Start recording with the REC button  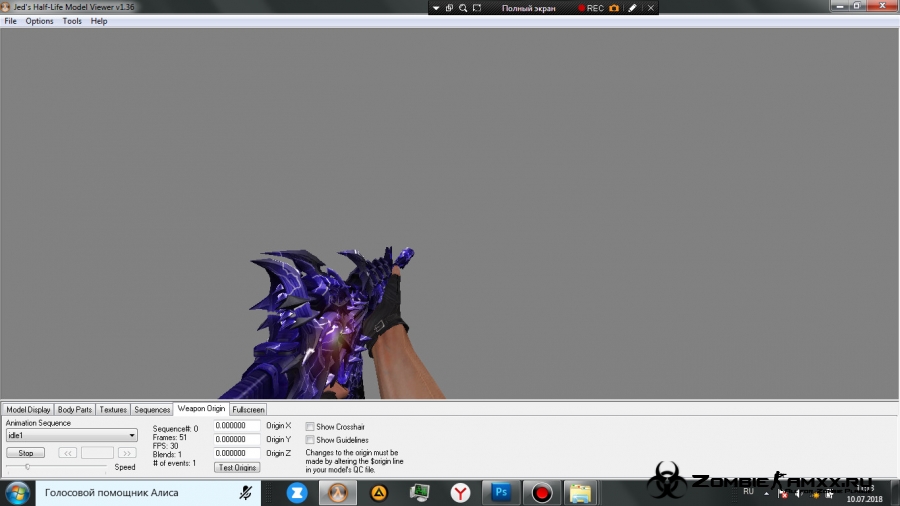(591, 8)
